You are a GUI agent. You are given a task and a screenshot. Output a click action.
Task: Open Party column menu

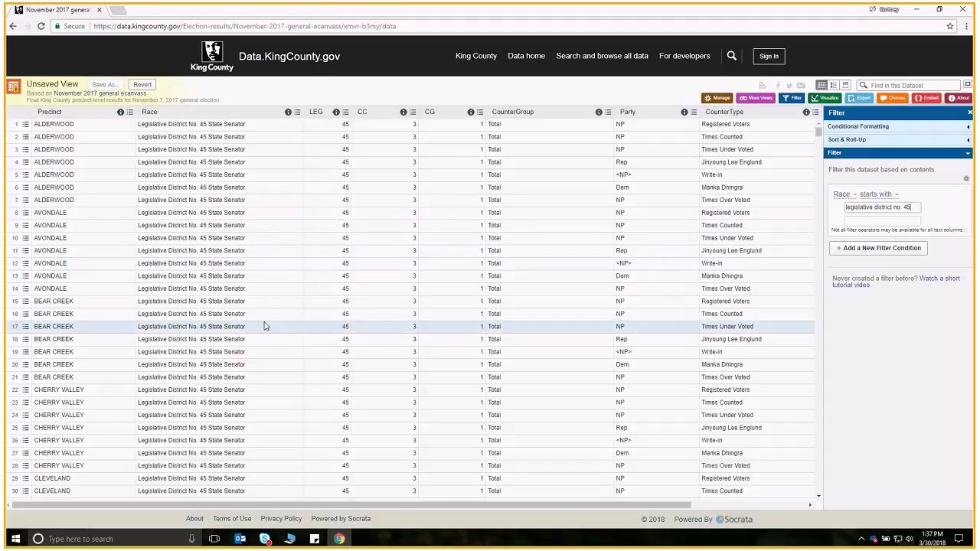click(x=693, y=112)
